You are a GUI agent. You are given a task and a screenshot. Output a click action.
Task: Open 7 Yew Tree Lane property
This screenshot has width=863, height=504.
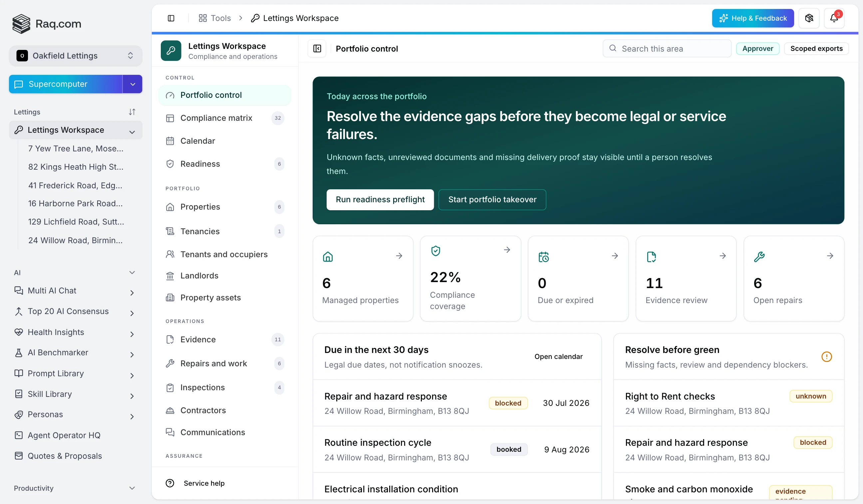tap(76, 148)
